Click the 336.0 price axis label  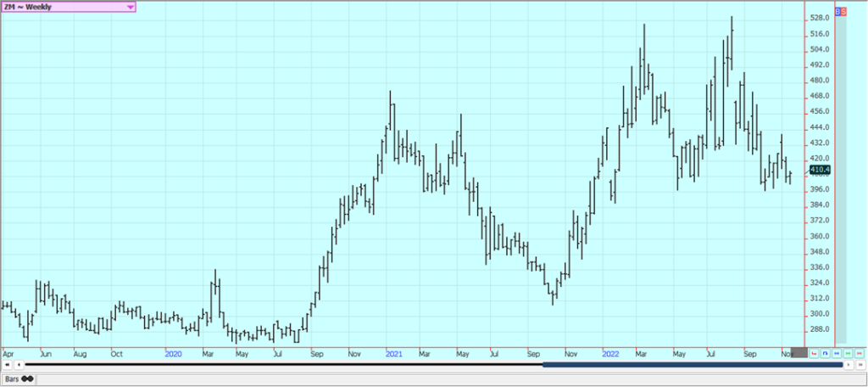point(820,267)
